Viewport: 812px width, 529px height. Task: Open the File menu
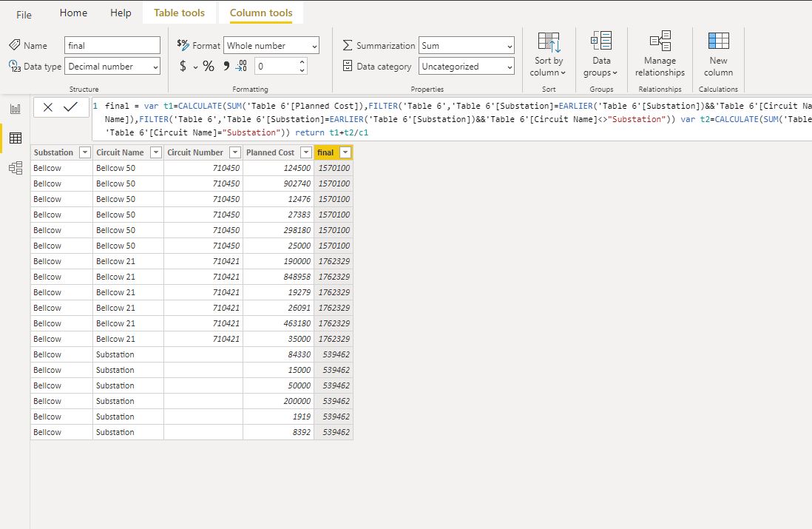[x=24, y=15]
